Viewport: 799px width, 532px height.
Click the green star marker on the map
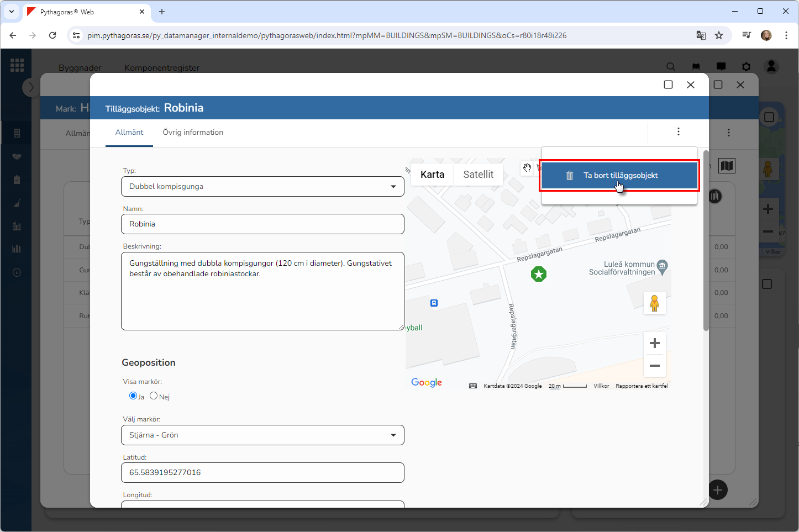tap(539, 273)
